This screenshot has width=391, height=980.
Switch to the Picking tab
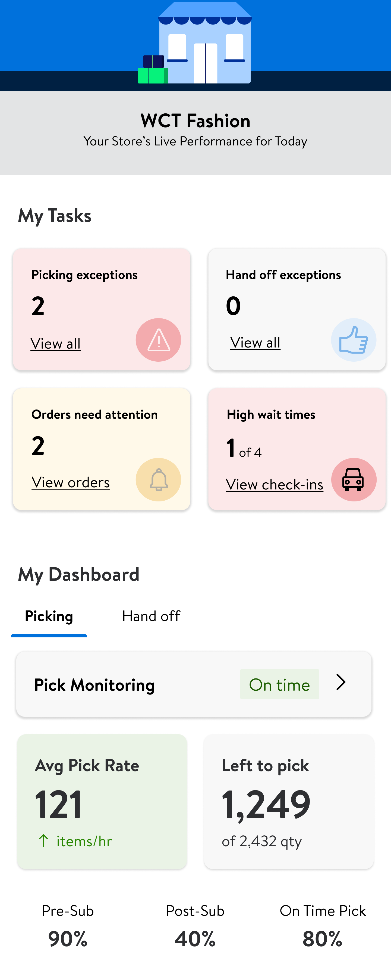49,616
